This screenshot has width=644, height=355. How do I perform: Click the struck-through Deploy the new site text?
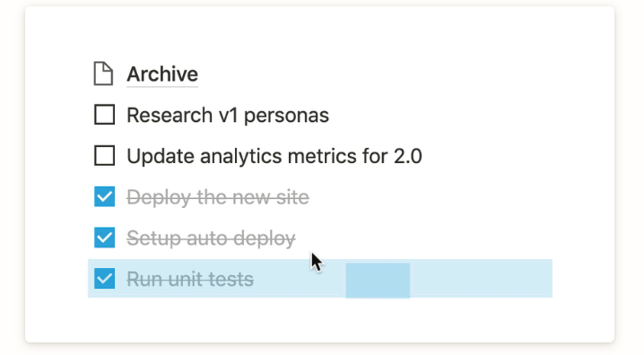pos(218,197)
